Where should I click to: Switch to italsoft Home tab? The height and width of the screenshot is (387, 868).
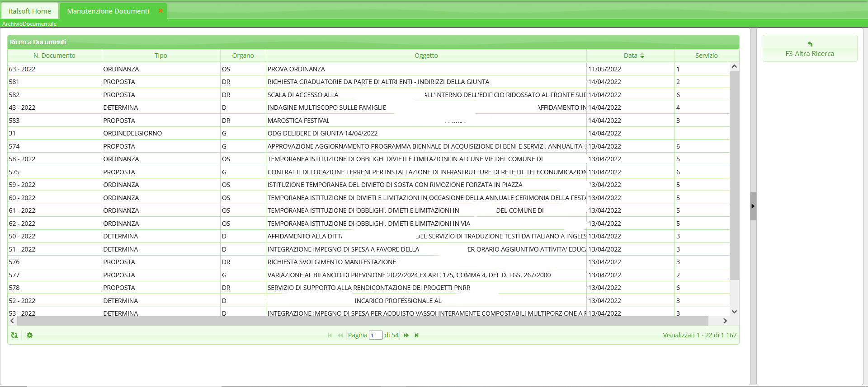(30, 11)
